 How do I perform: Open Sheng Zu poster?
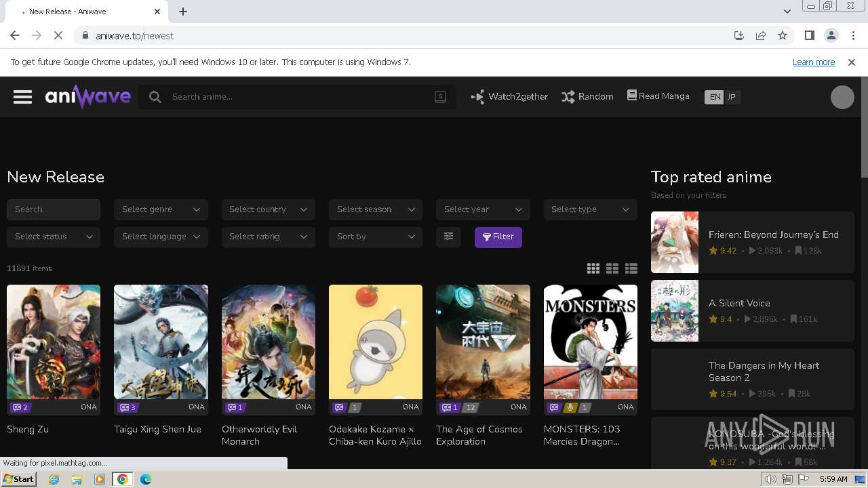54,342
